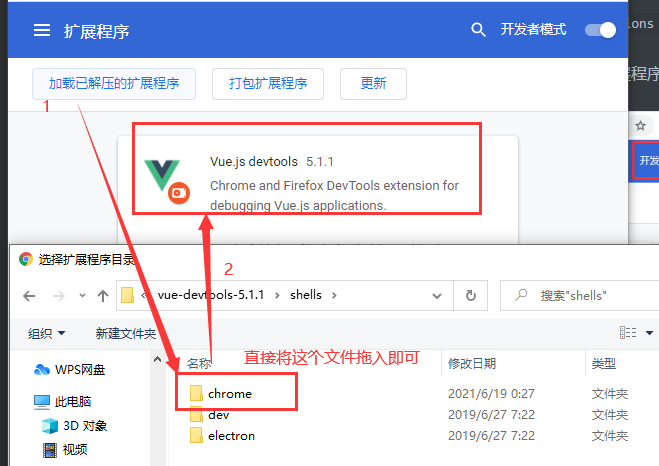
Task: Expand chevron after vue-devtools-5.1.1 breadcrumb
Action: 277,295
